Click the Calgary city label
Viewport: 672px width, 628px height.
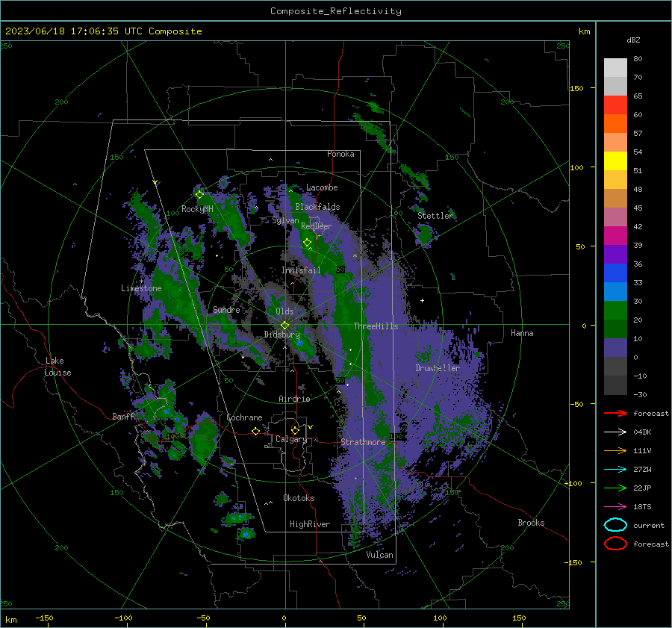(x=291, y=439)
